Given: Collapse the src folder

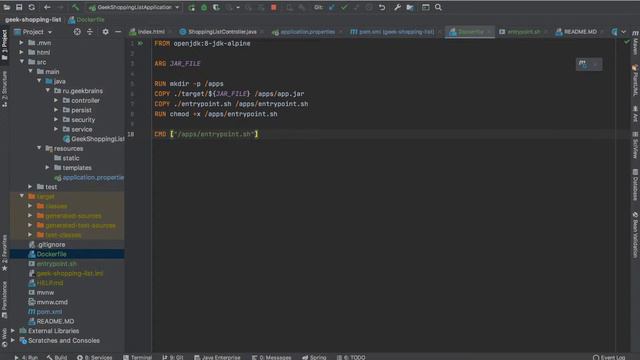Looking at the screenshot, I should 22,62.
